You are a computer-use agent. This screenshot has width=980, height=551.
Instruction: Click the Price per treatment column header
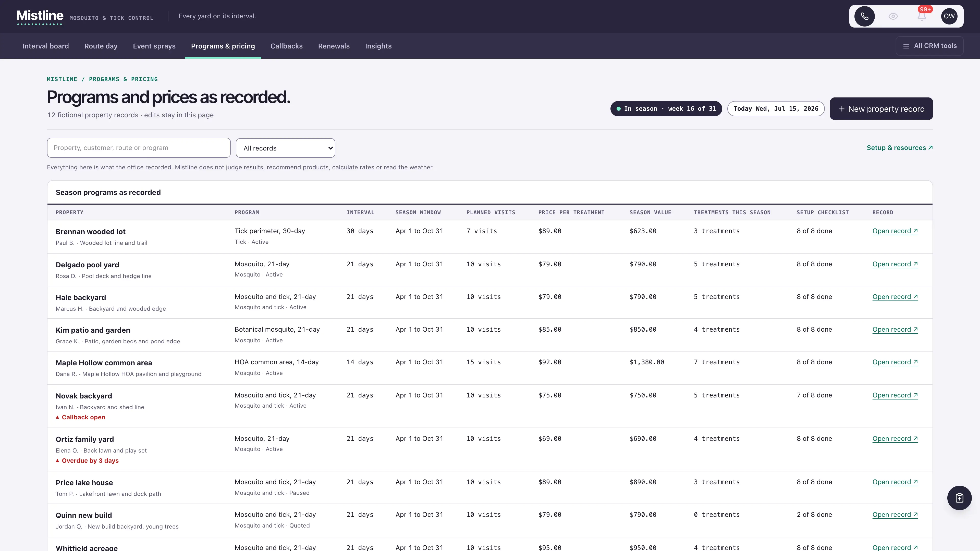(x=571, y=212)
